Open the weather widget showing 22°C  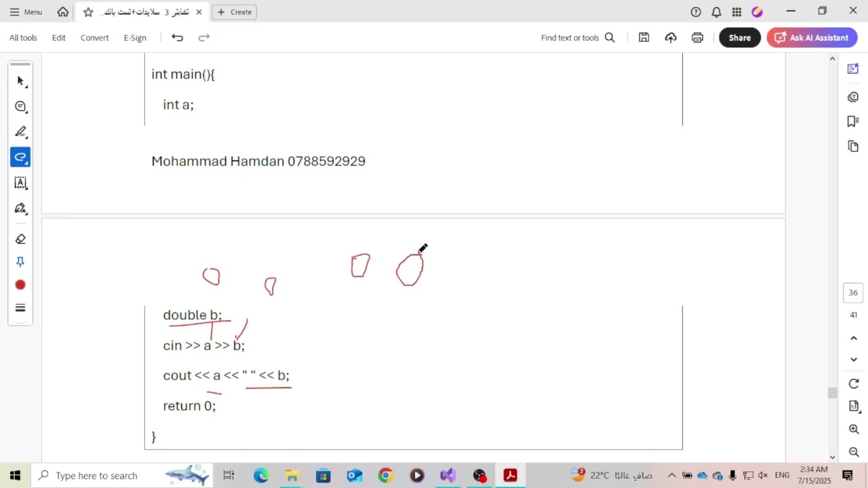tap(610, 475)
